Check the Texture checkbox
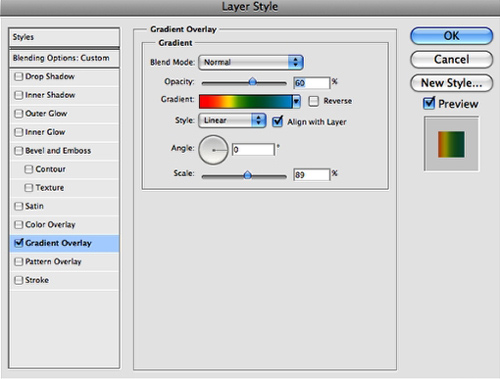 pos(29,188)
